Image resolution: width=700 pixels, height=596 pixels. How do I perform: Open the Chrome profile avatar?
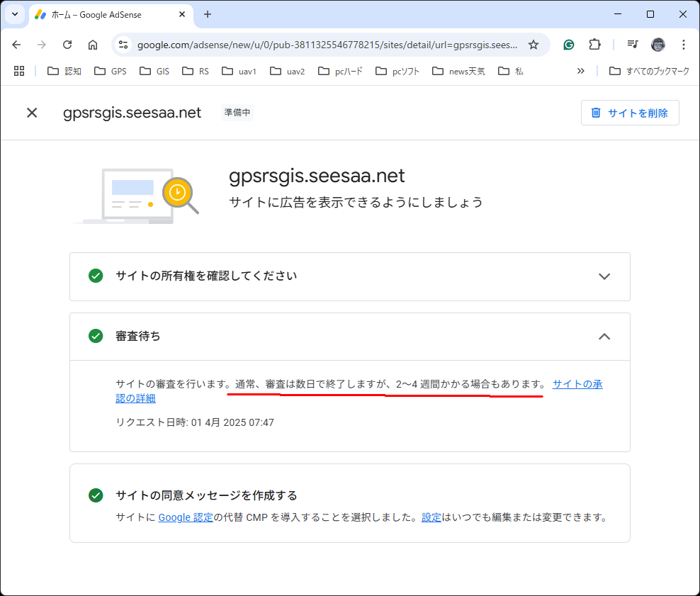coord(658,45)
